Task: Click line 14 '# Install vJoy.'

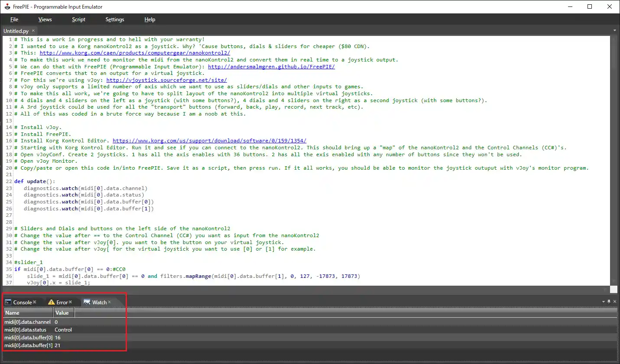Action: coord(38,127)
